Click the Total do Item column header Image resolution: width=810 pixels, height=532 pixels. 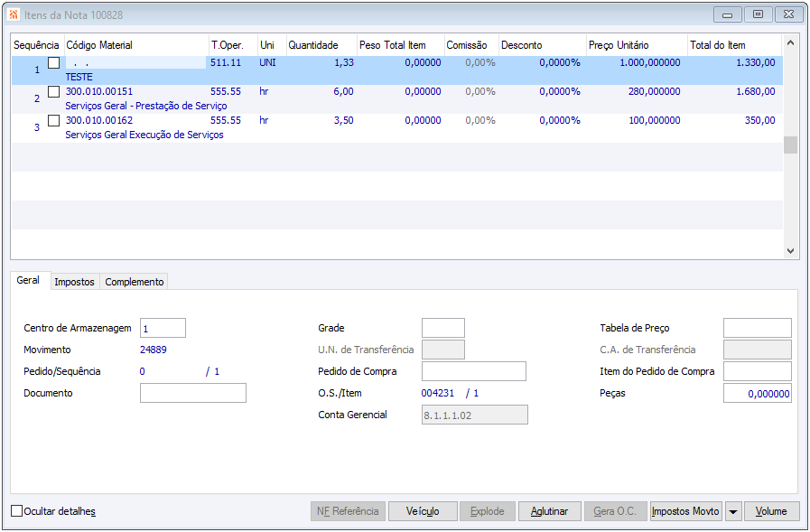click(734, 45)
